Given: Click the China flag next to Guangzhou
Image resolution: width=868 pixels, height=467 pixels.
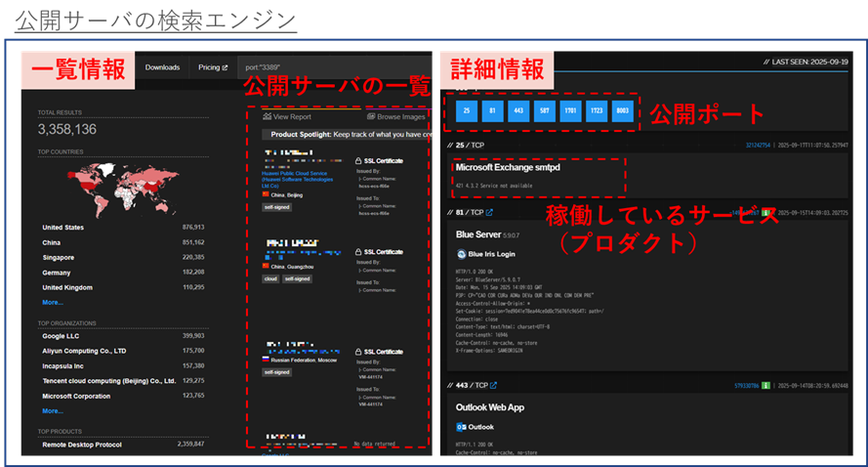Looking at the screenshot, I should pyautogui.click(x=266, y=267).
